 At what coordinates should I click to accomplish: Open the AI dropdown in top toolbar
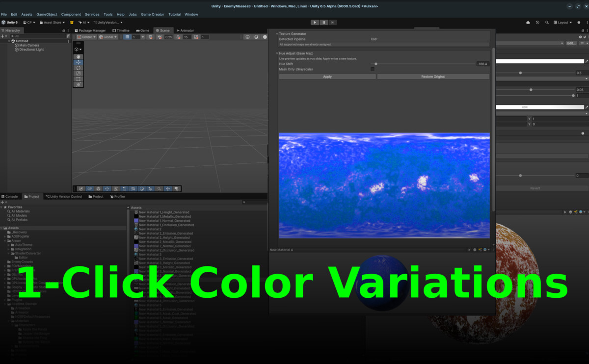(x=84, y=22)
